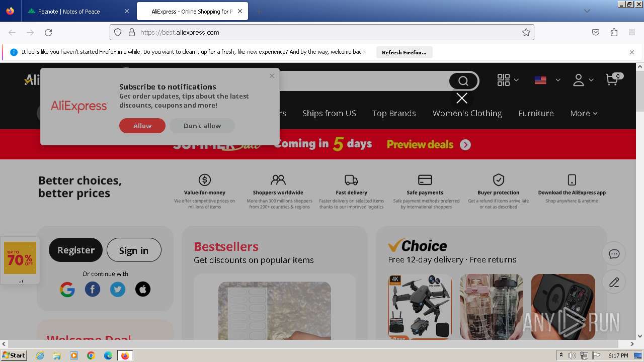The height and width of the screenshot is (362, 644).
Task: Continue with Twitter icon
Action: [118, 289]
